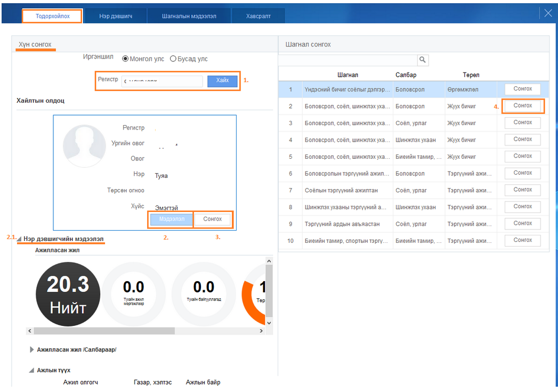This screenshot has height=392, width=558.
Task: Click the gender value Эмэгтэй
Action: point(166,208)
